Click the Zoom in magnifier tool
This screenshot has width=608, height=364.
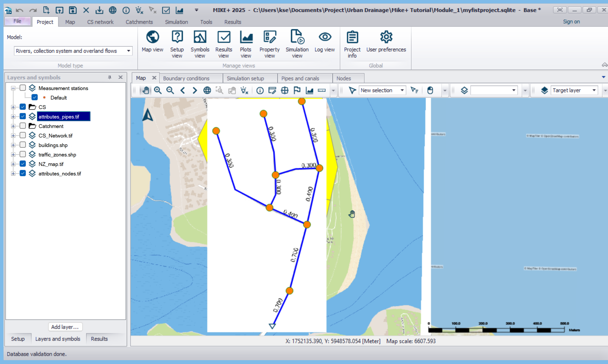[158, 90]
